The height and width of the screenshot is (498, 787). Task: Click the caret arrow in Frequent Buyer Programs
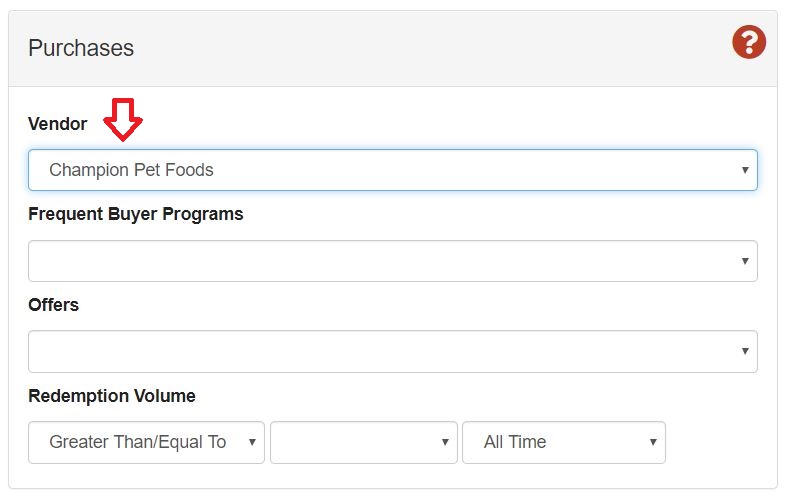(x=745, y=261)
